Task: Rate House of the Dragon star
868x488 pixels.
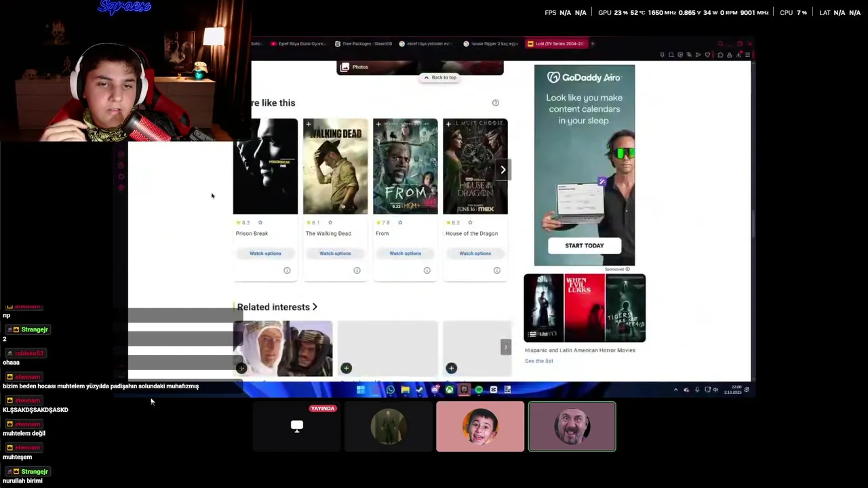Action: coord(470,222)
